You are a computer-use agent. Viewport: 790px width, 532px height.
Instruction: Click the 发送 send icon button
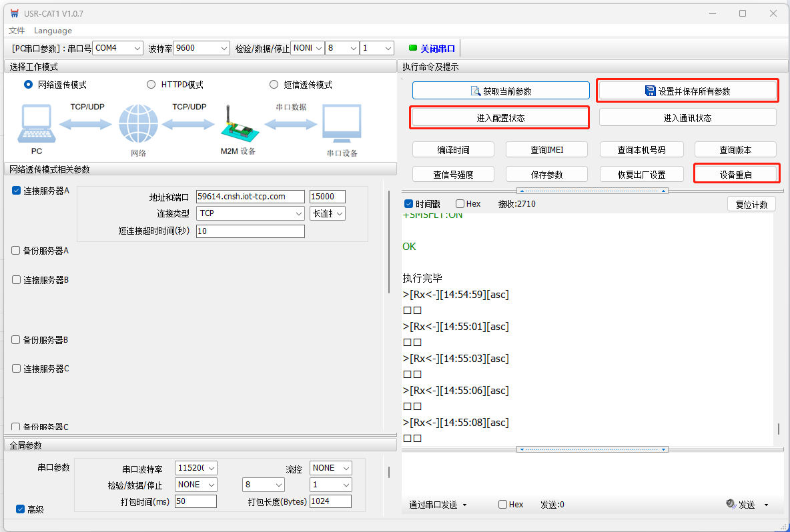pos(730,505)
